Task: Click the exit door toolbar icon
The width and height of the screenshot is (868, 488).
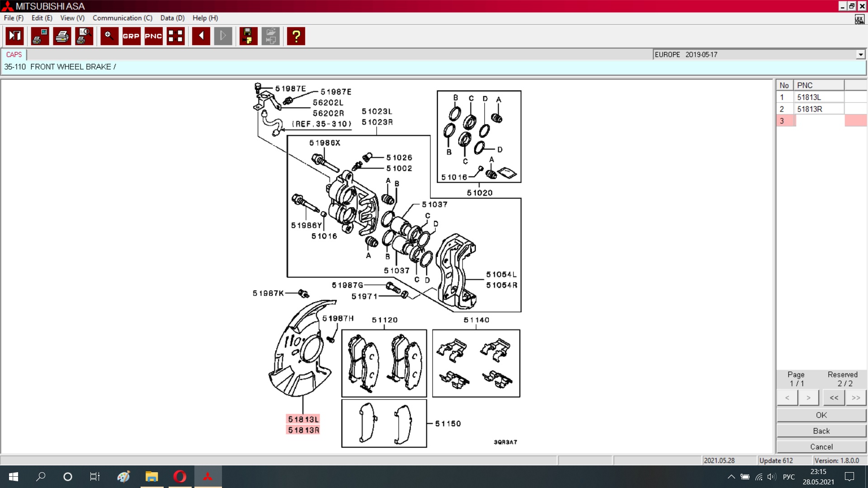Action: (15, 36)
